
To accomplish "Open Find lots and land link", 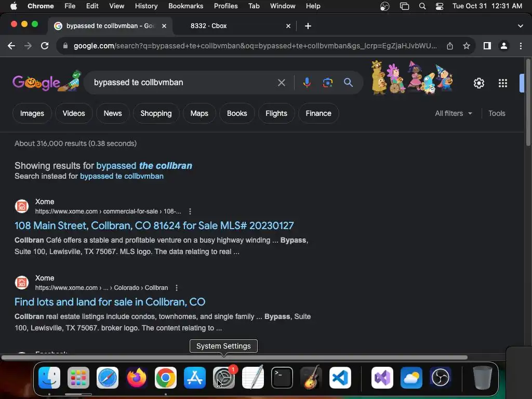I will point(110,302).
